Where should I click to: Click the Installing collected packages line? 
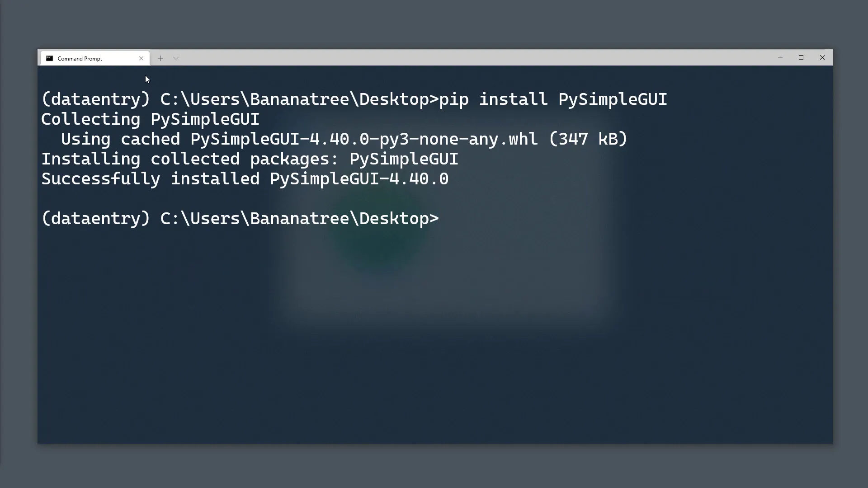click(249, 159)
